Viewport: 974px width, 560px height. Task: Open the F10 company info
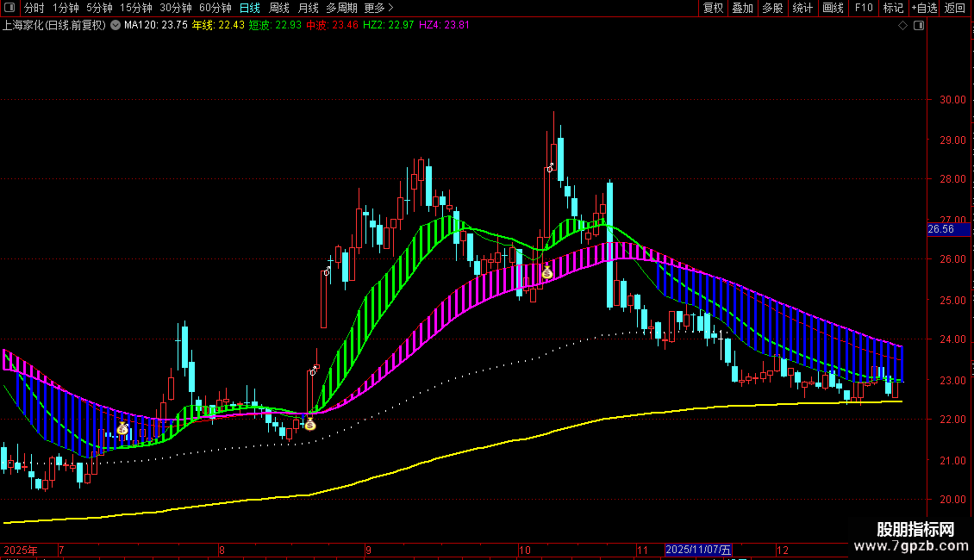pos(864,8)
